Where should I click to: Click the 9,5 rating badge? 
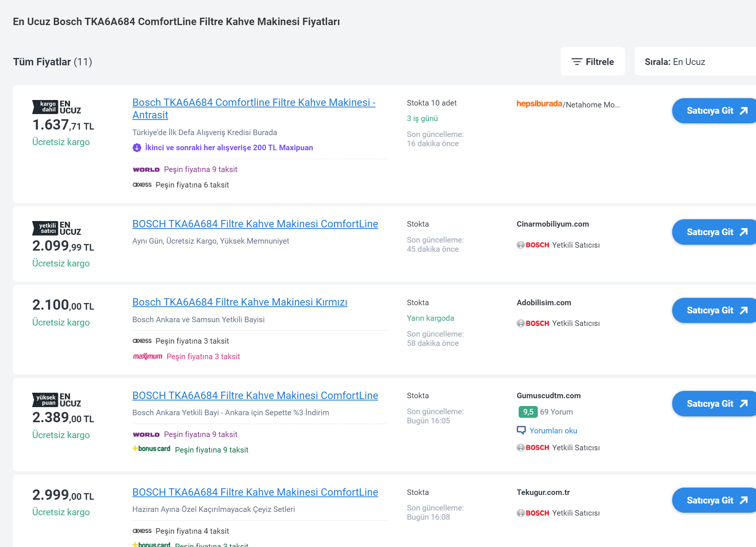click(528, 412)
